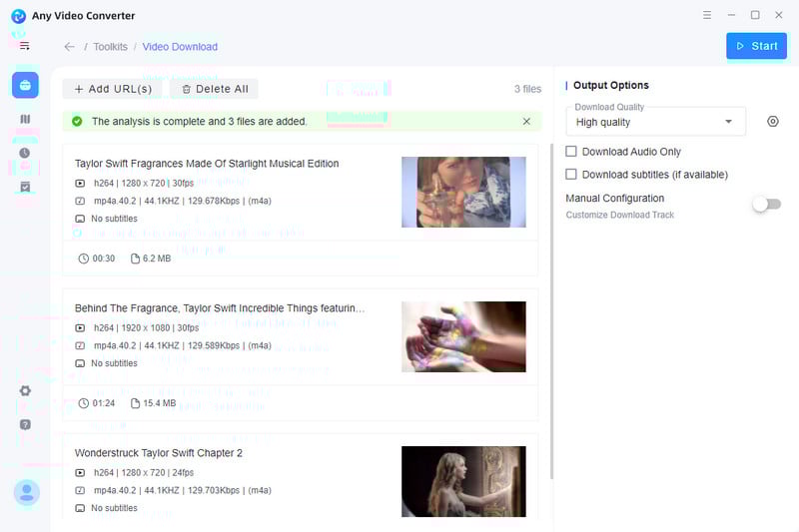The height and width of the screenshot is (532, 799).
Task: Click the duration clock icon beside 01:24
Action: (x=84, y=403)
